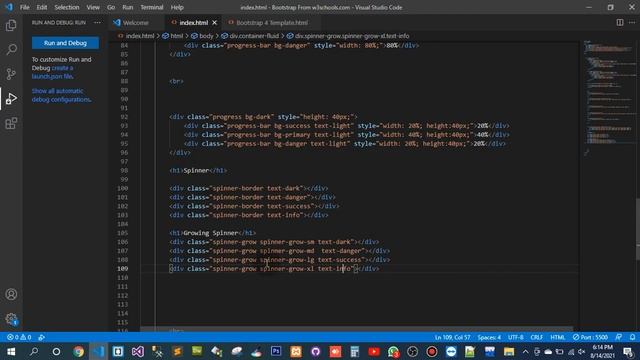This screenshot has height=360, width=640.
Task: Open the File menu
Action: 24,7
